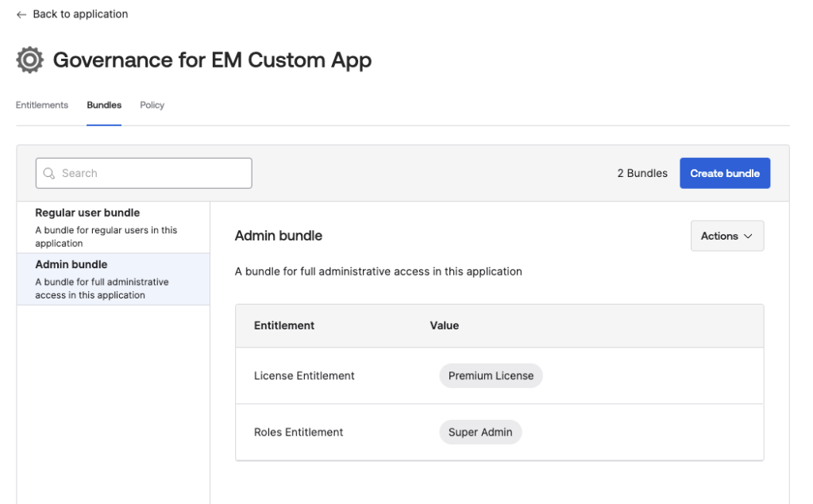Click the Value column header
Screen dimensions: 813x504
coord(444,325)
